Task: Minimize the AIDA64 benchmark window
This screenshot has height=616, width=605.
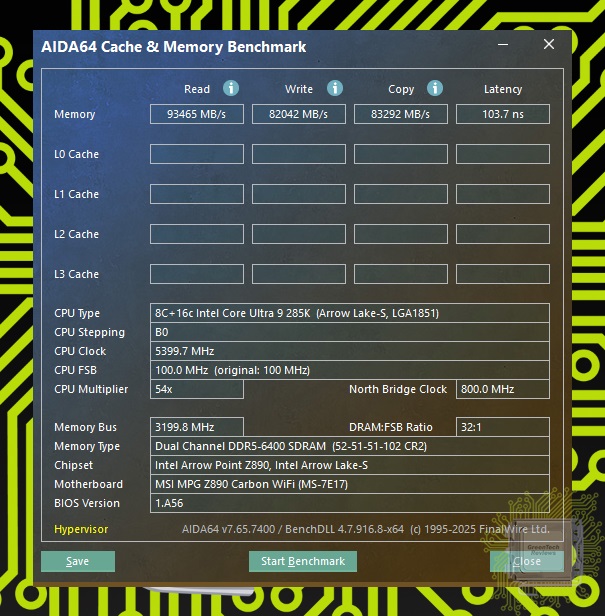Action: click(x=503, y=45)
